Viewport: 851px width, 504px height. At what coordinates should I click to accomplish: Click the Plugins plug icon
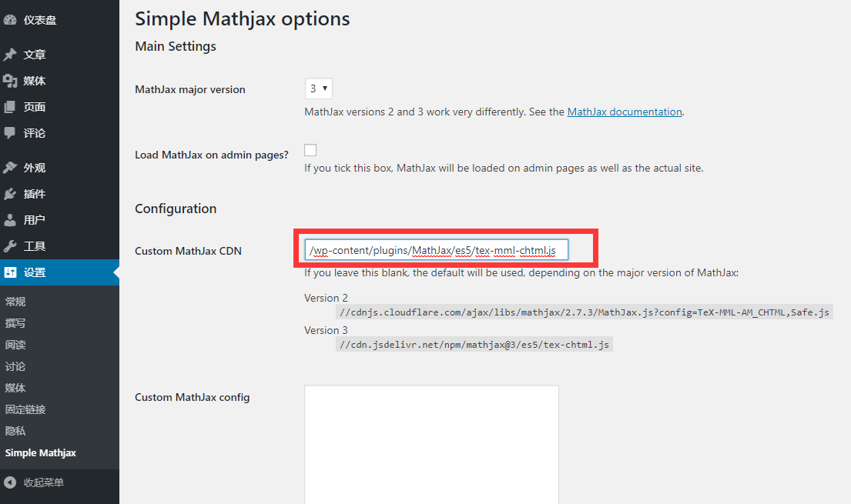(10, 194)
